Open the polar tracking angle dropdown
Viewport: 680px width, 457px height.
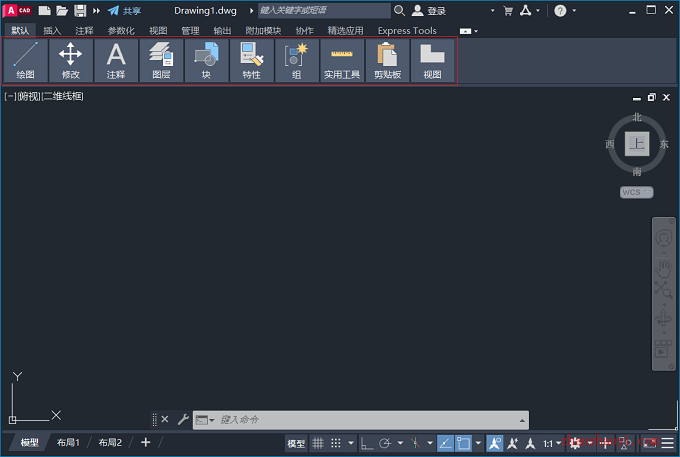coord(400,443)
